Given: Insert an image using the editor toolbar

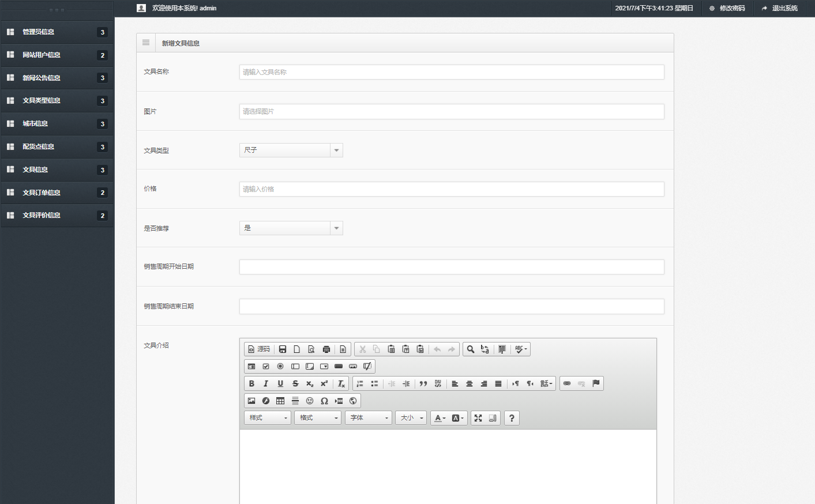Looking at the screenshot, I should (251, 401).
